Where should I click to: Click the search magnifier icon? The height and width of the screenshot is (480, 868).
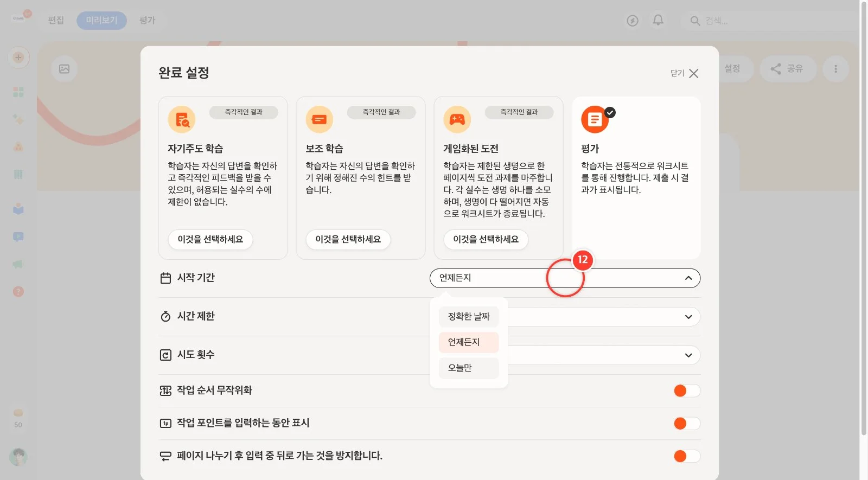[695, 21]
